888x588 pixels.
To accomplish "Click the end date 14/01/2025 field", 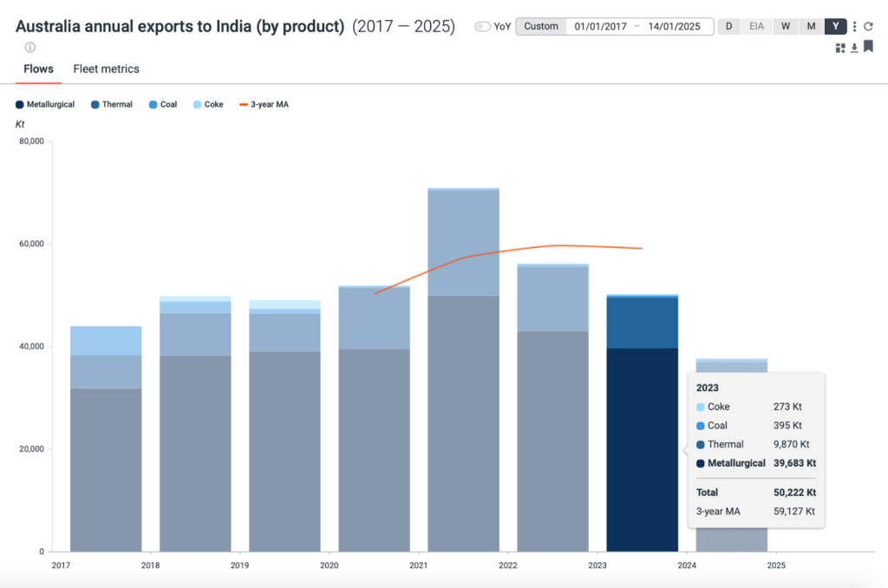I will coord(674,26).
